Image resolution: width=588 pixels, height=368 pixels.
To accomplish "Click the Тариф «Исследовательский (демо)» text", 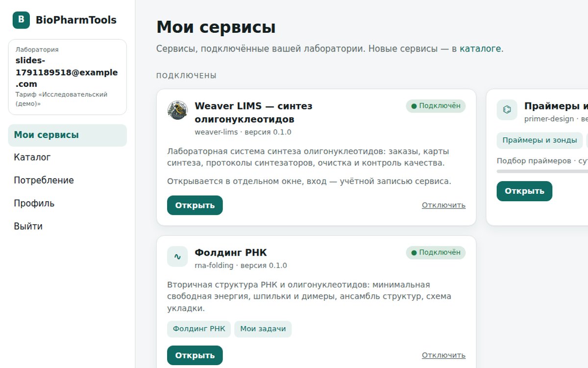I will (61, 99).
